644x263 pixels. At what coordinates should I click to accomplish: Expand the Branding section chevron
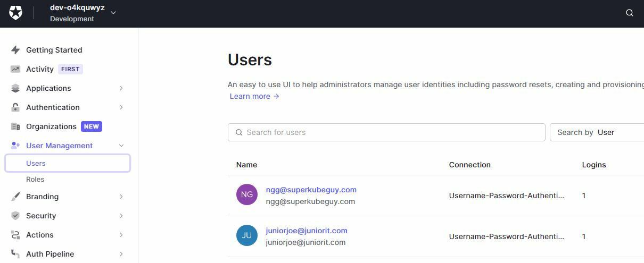pyautogui.click(x=121, y=197)
